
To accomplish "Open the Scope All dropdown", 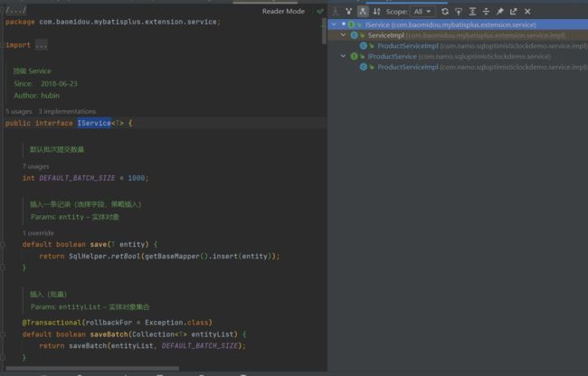I will tap(422, 12).
